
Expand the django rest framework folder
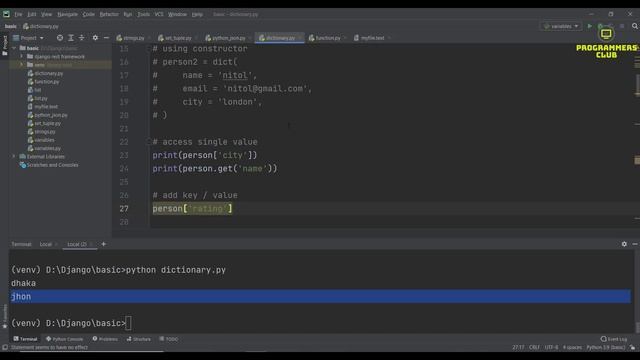(x=22, y=56)
